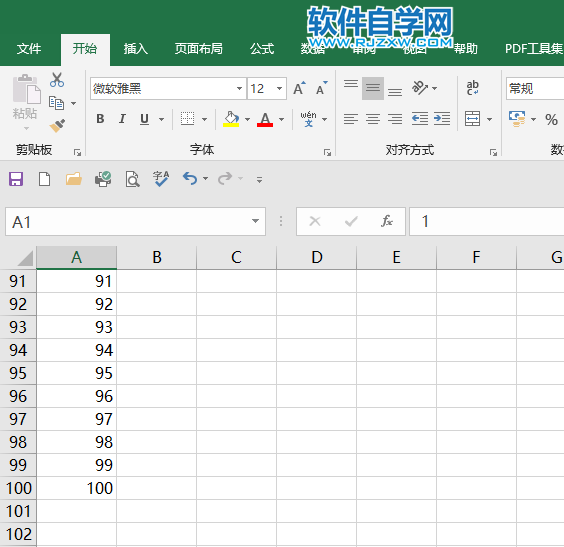
Task: Toggle Bold formatting
Action: [100, 119]
